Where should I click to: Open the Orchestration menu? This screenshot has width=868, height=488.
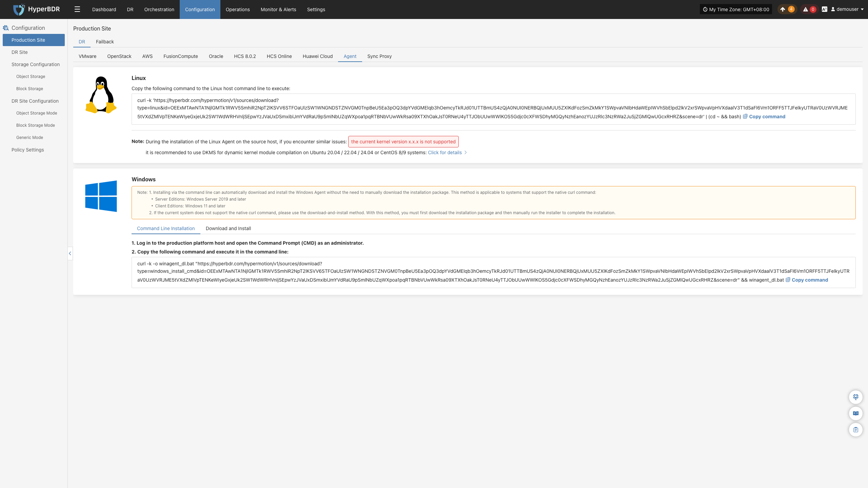[159, 9]
